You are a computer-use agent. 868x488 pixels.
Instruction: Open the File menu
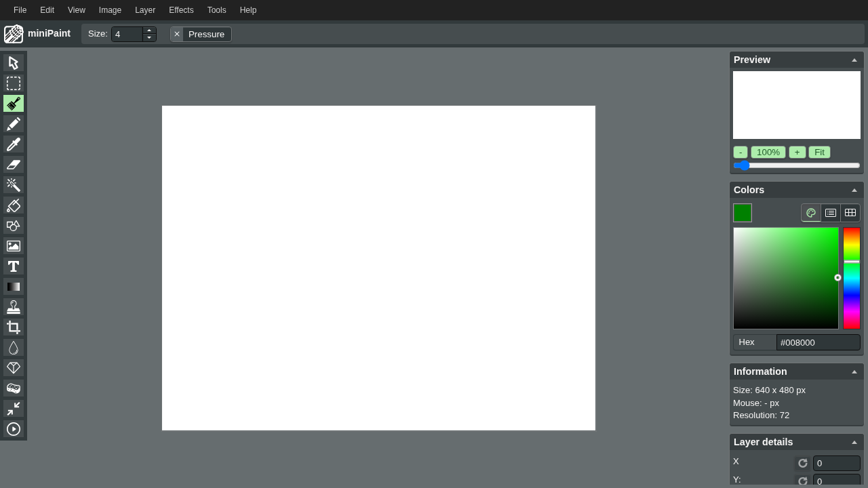pyautogui.click(x=20, y=10)
